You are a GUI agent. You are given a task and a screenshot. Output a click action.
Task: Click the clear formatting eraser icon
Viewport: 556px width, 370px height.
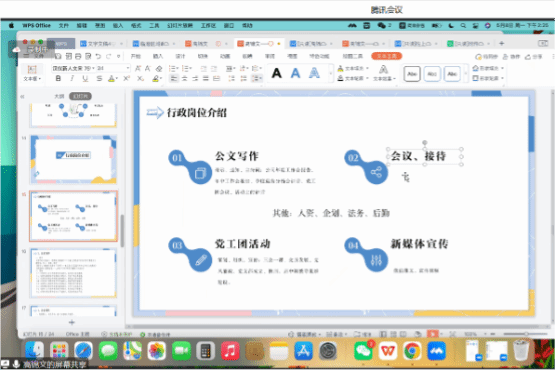[x=159, y=68]
